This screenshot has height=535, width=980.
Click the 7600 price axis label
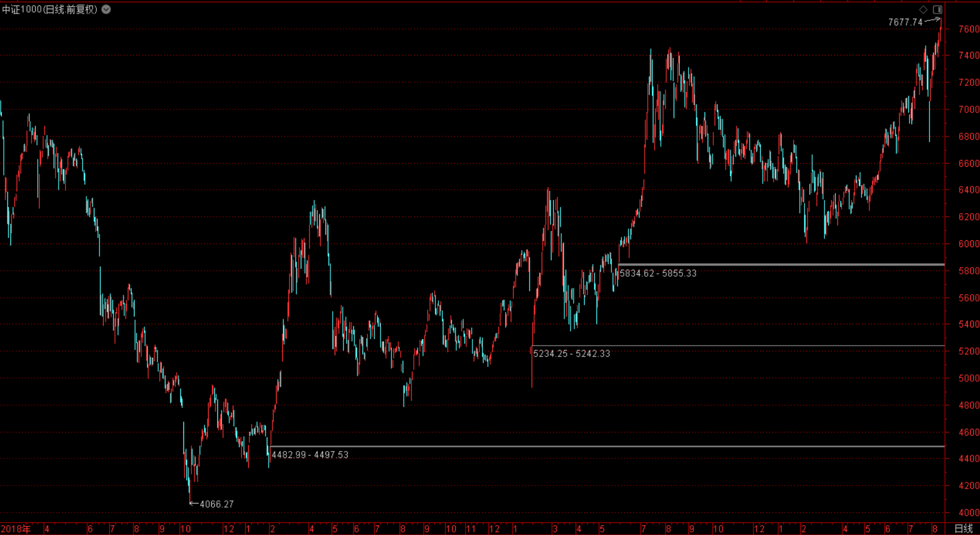click(968, 29)
